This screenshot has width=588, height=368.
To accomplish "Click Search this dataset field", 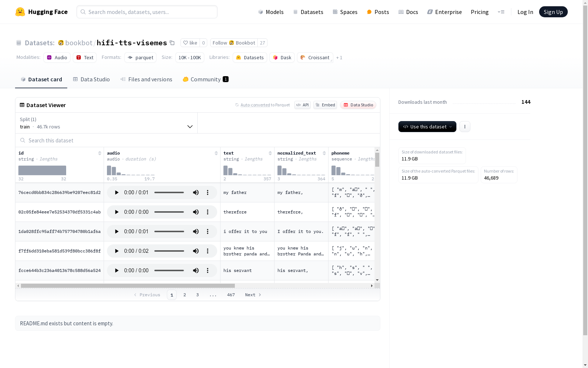I will point(198,140).
